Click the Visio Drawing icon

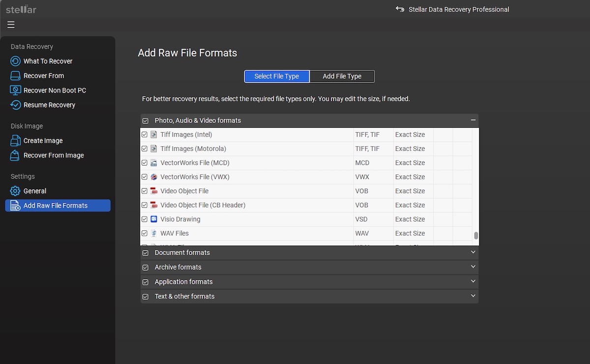pyautogui.click(x=154, y=219)
